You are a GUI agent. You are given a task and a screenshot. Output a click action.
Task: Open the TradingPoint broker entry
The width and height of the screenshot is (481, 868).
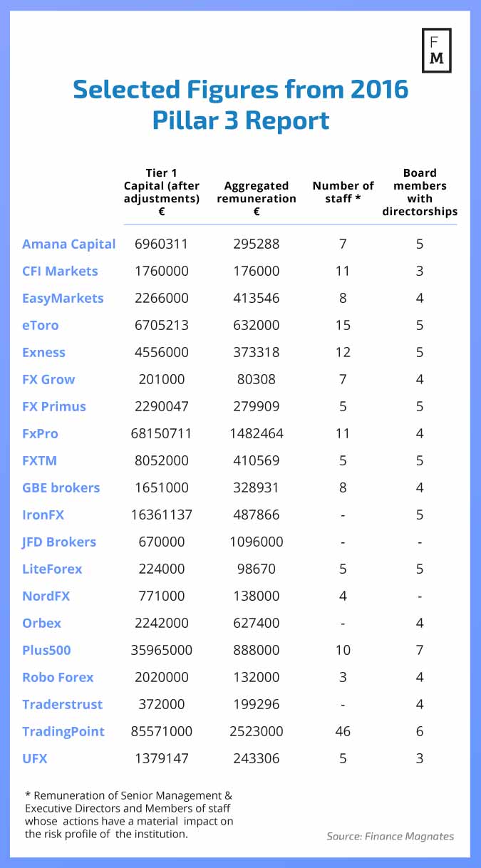[63, 731]
